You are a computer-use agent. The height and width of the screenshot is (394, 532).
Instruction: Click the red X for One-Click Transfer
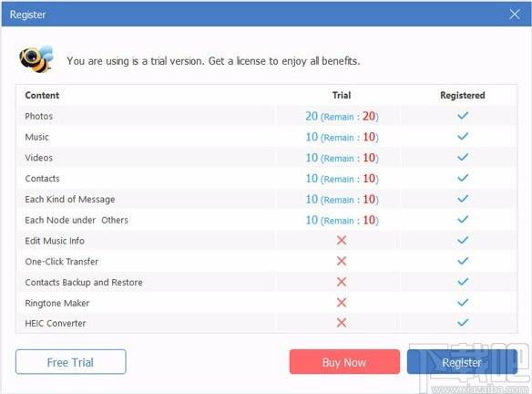[x=342, y=261]
